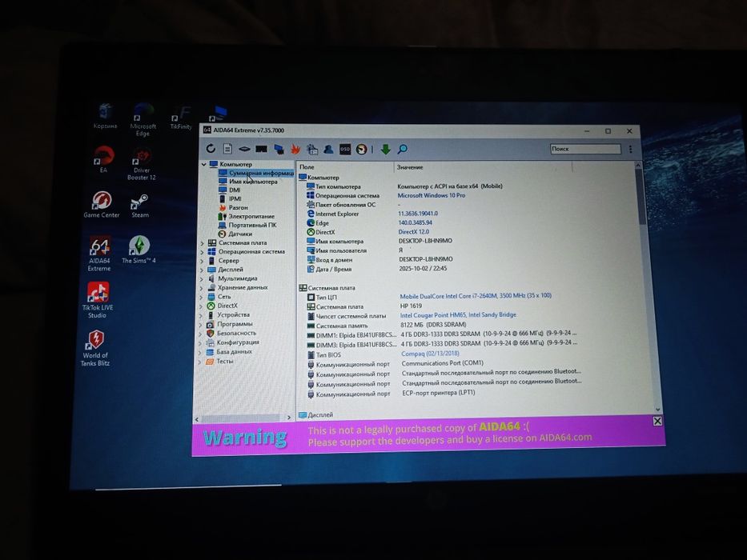Select База данных in the tree
The width and height of the screenshot is (747, 560).
coord(229,352)
